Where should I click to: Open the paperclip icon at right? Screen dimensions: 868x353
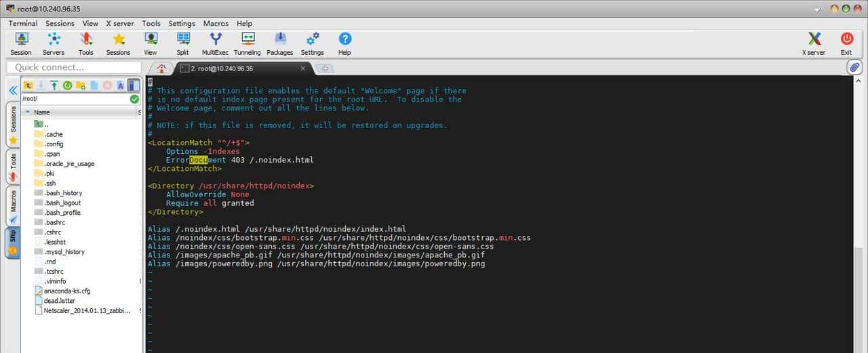click(854, 67)
